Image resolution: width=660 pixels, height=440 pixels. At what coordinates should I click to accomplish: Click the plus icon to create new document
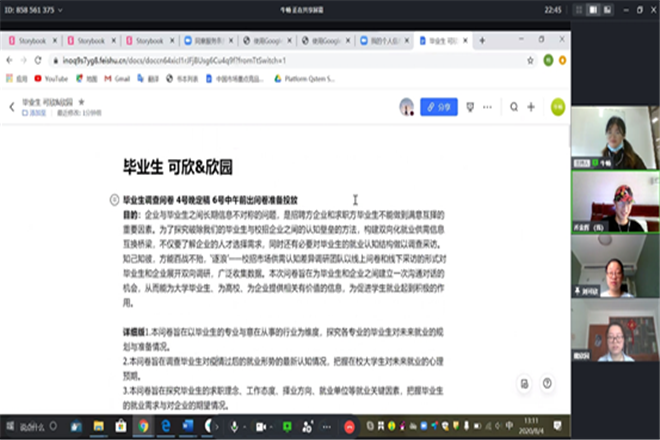pyautogui.click(x=532, y=106)
